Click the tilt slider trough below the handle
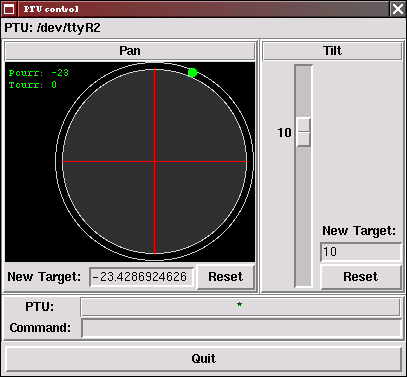The image size is (407, 377). click(x=303, y=216)
